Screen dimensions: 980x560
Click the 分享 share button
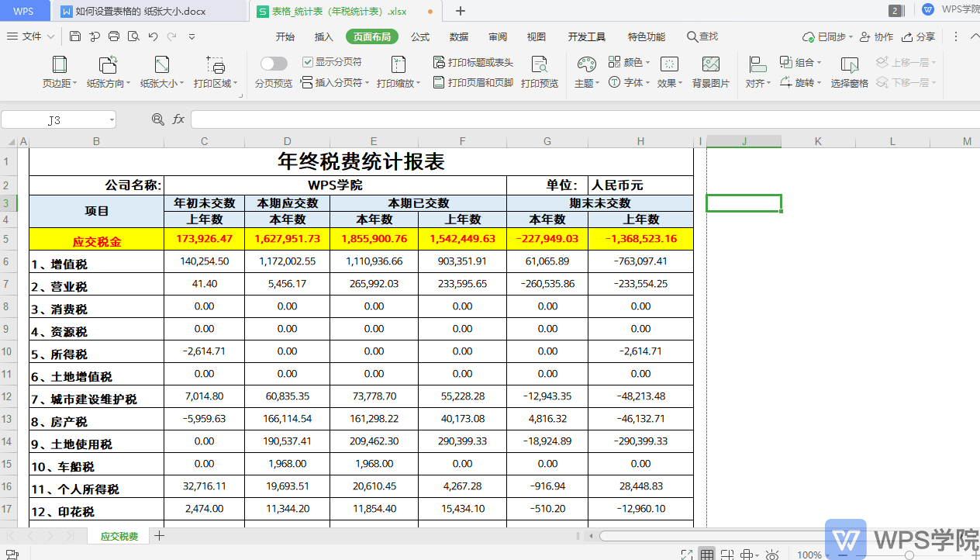(x=918, y=36)
